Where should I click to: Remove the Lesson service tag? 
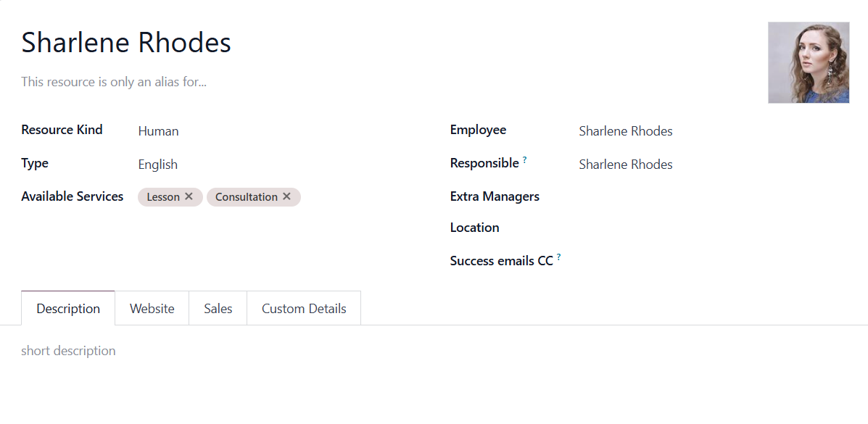coord(189,196)
